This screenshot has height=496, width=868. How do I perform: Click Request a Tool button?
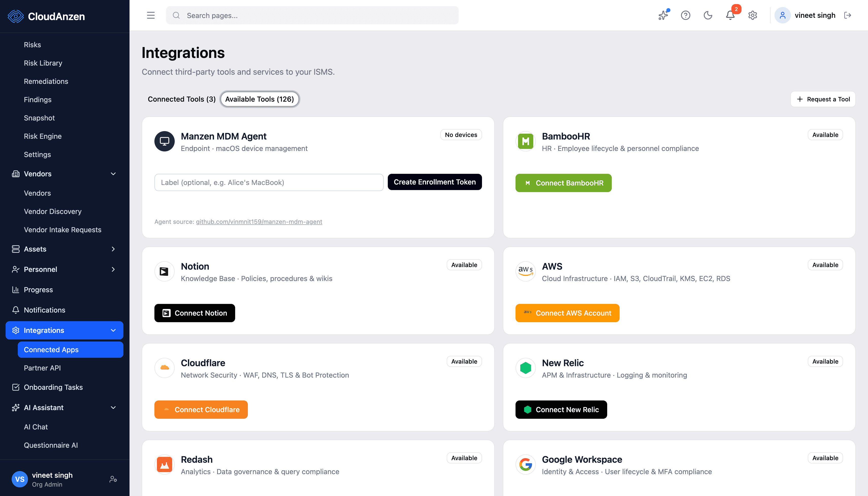click(x=823, y=99)
